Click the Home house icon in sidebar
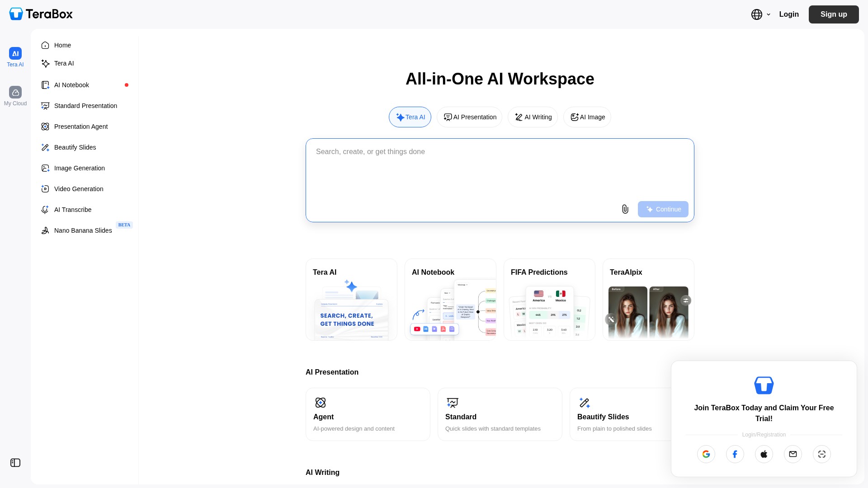Image resolution: width=868 pixels, height=488 pixels. [x=45, y=45]
